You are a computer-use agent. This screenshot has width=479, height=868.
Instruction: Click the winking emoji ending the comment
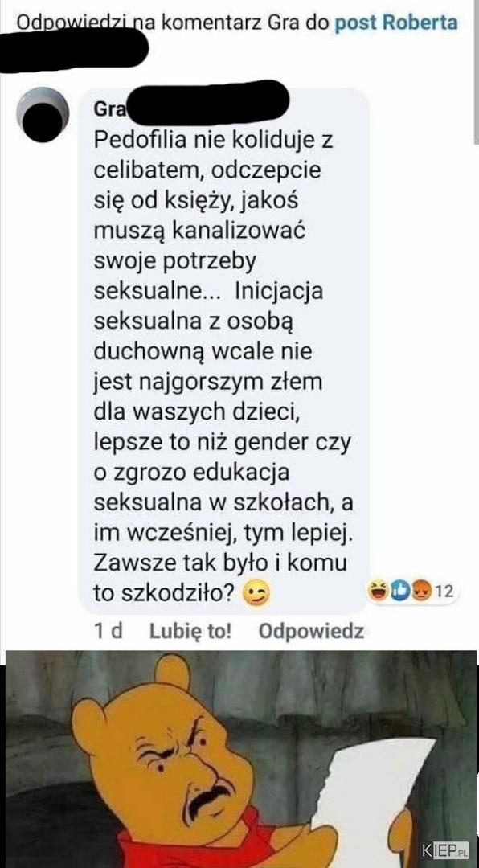point(256,595)
